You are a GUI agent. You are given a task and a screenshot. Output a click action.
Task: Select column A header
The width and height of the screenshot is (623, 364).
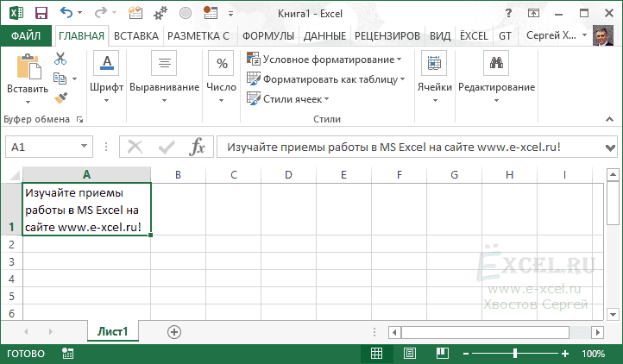[86, 175]
